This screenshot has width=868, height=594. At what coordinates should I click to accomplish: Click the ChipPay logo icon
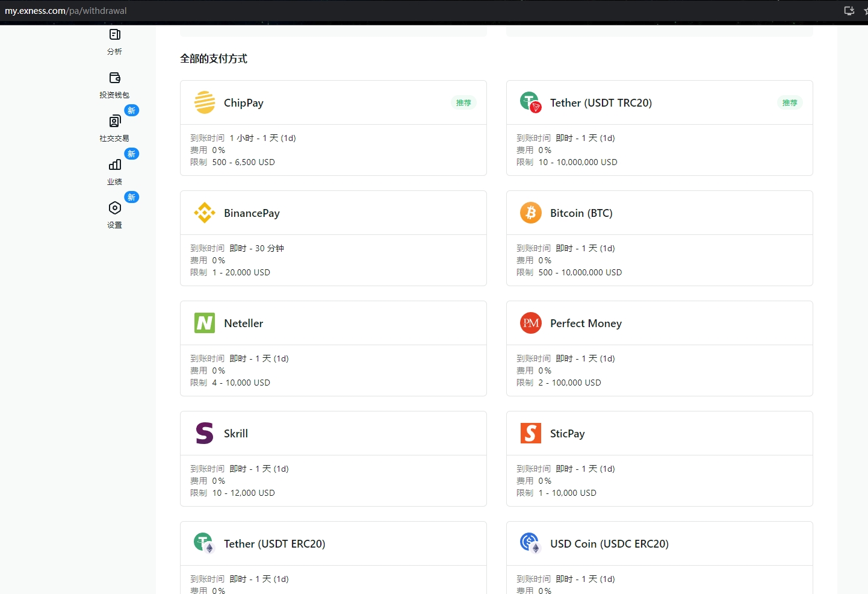tap(205, 102)
